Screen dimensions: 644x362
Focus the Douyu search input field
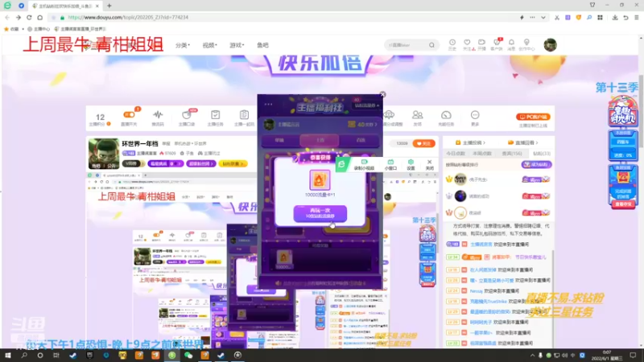pyautogui.click(x=407, y=45)
